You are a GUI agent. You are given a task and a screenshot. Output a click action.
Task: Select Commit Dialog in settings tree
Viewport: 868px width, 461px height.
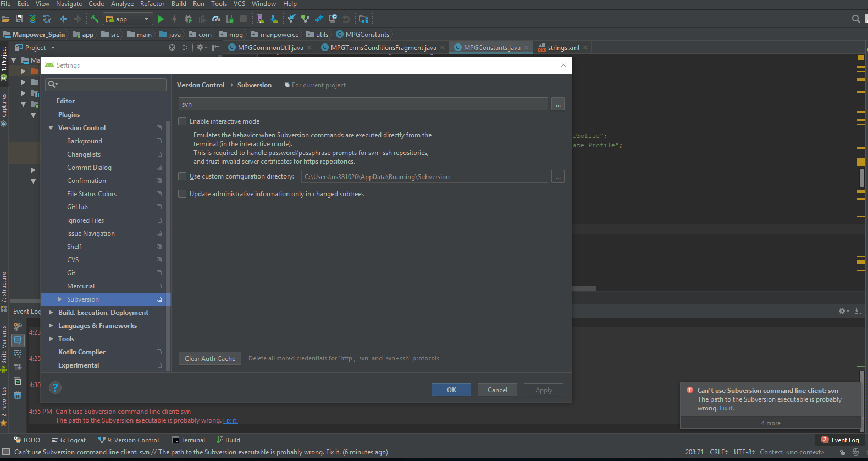tap(89, 168)
